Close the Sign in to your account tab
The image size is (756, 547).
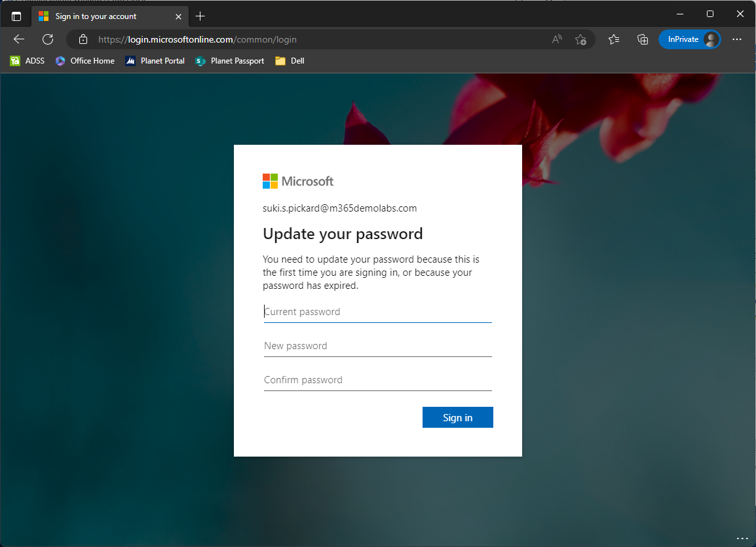pos(178,16)
